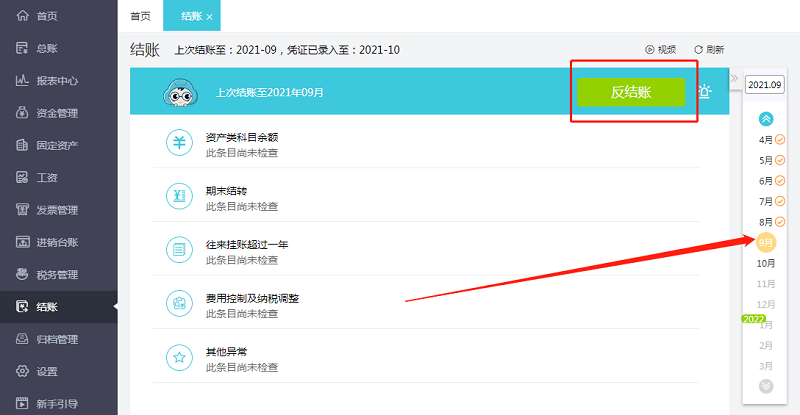Click the 费用控制及纳税调整 circle icon
800x415 pixels.
pyautogui.click(x=179, y=303)
